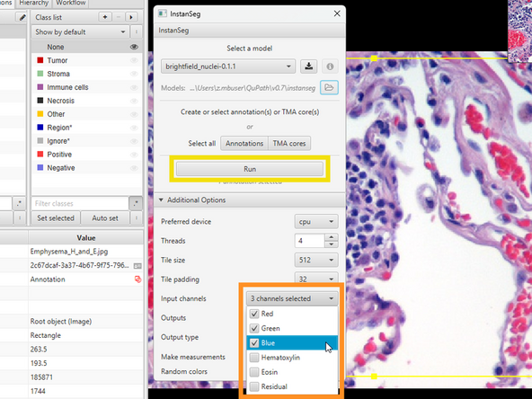
Task: Add a new class with the plus button
Action: click(105, 17)
